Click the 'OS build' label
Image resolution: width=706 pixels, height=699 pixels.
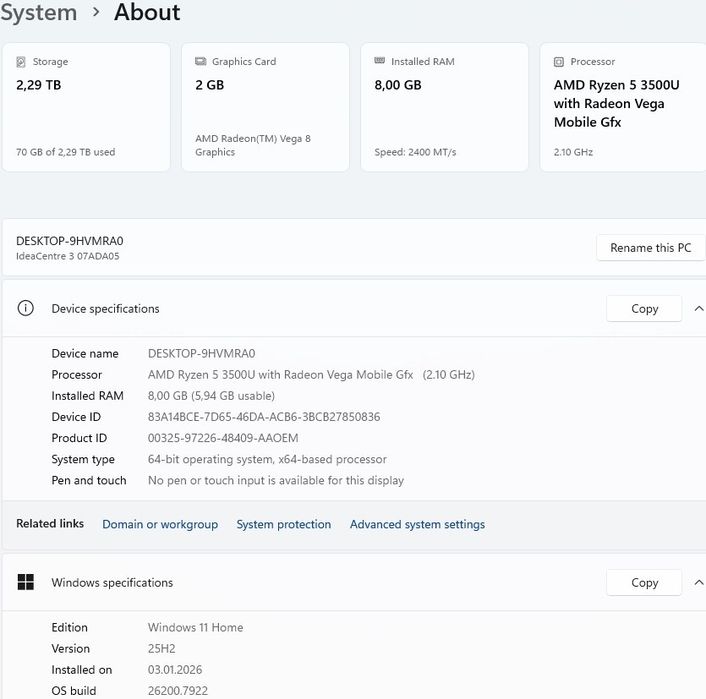(74, 690)
